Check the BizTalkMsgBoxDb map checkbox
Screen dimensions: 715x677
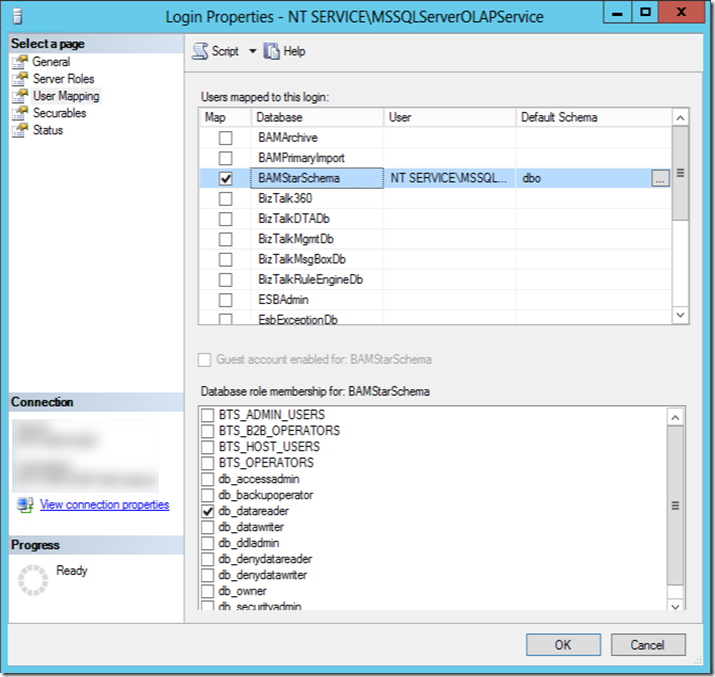[225, 259]
